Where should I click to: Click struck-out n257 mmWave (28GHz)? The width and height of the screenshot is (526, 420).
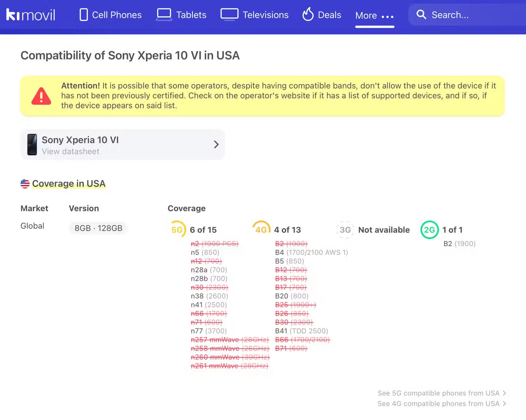click(230, 340)
